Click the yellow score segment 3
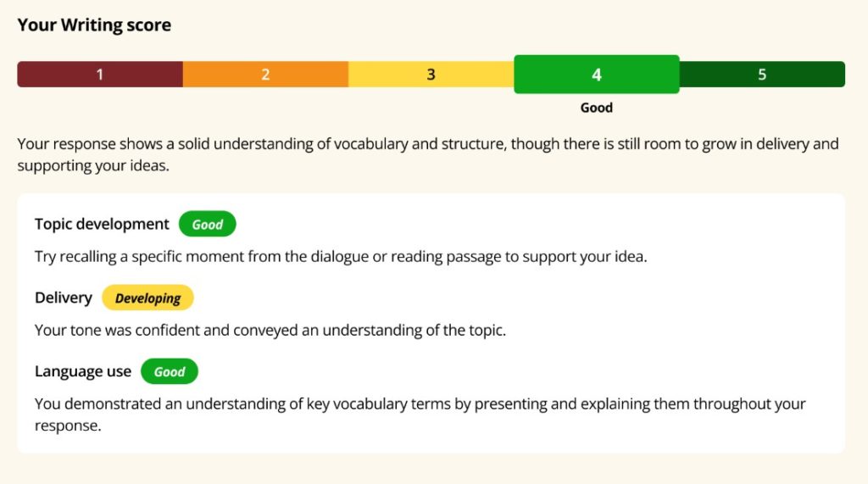868x484 pixels. [431, 75]
